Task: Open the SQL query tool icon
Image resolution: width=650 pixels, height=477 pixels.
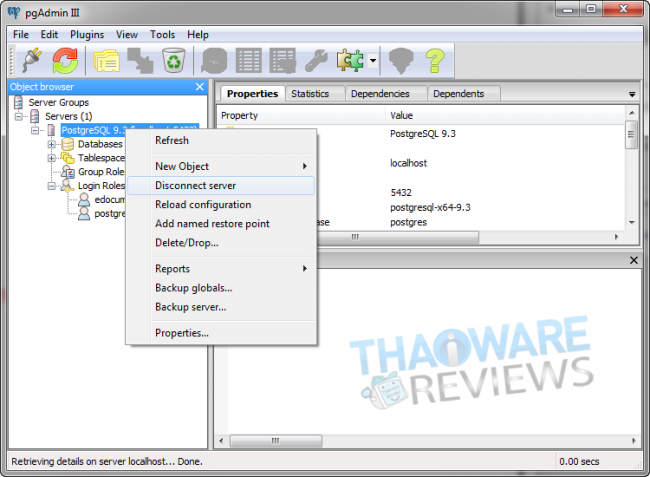Action: click(x=214, y=61)
